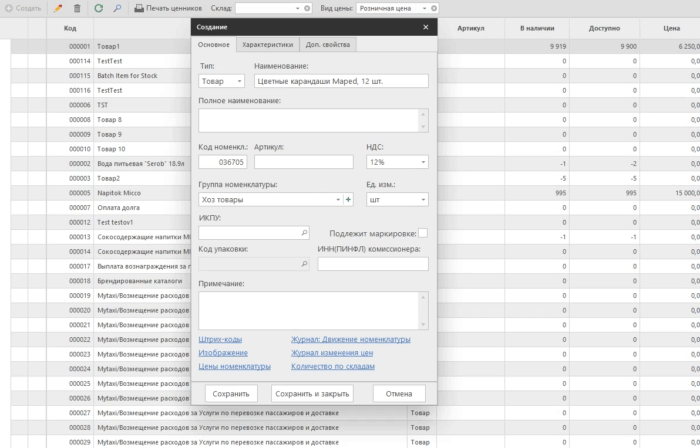Image resolution: width=700 pixels, height=448 pixels.
Task: Click the 'Печать ценников' printer button
Action: (x=166, y=7)
